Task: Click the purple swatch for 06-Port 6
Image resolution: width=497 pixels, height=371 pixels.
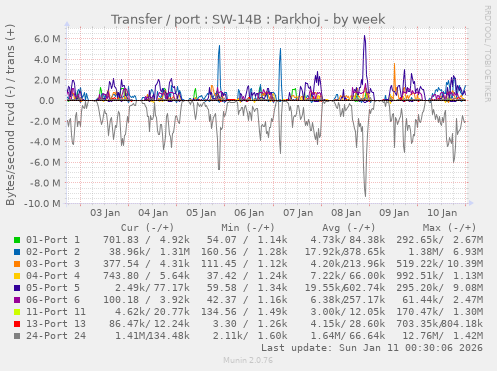Action: click(x=17, y=300)
